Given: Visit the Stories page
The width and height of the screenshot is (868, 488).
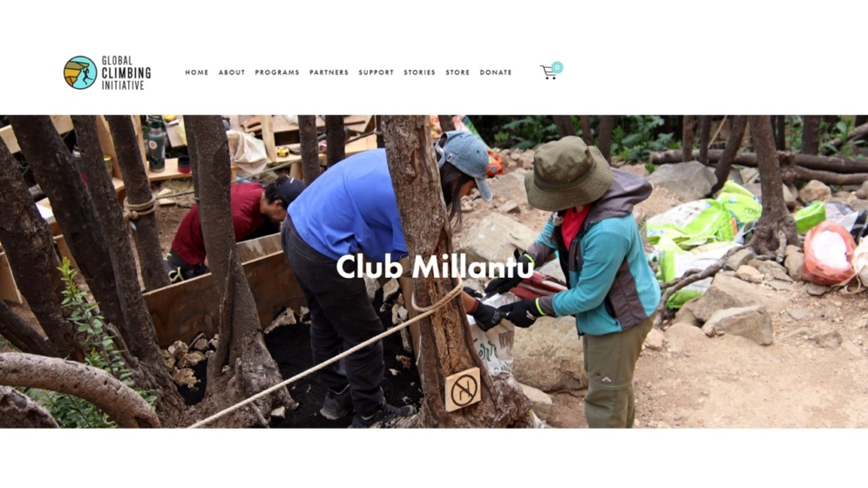Looking at the screenshot, I should coord(419,72).
